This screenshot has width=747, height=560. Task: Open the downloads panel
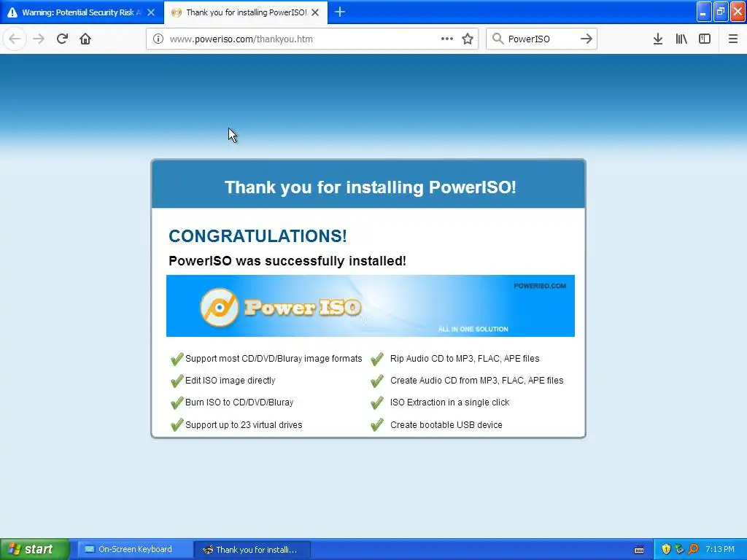(x=658, y=39)
